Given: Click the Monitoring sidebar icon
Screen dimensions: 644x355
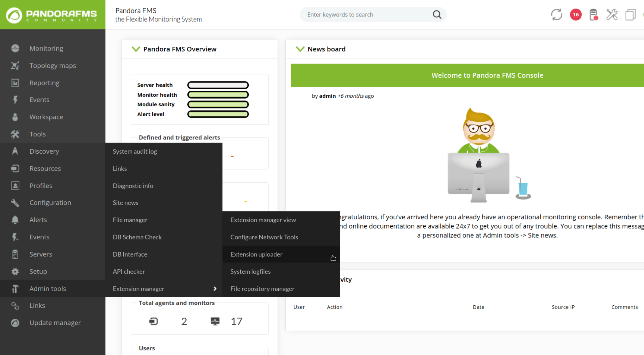Looking at the screenshot, I should click(x=15, y=48).
